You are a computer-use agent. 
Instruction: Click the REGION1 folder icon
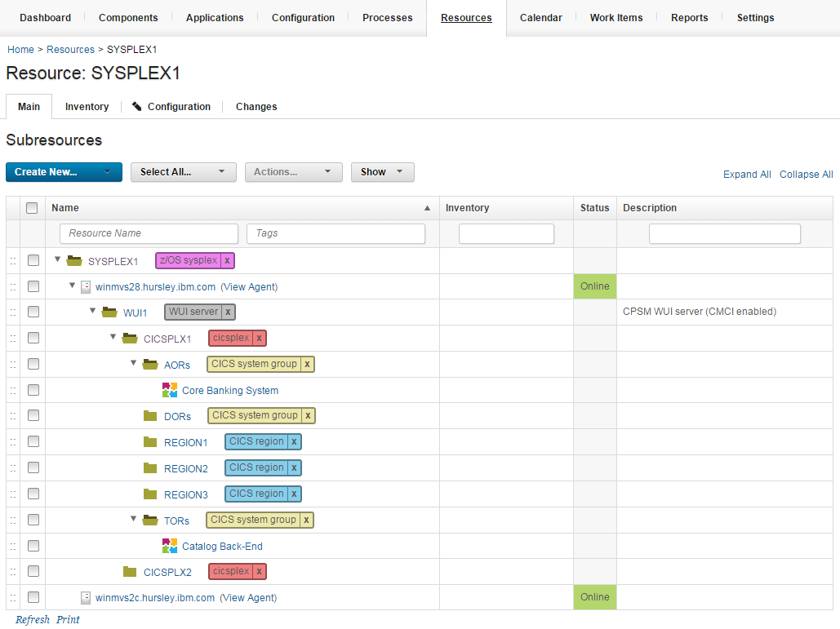[150, 442]
